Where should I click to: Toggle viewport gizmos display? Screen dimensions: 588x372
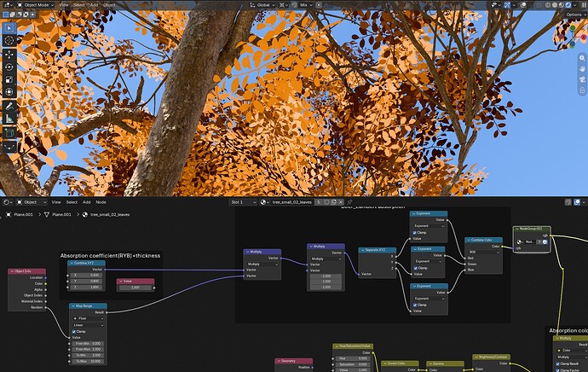pyautogui.click(x=507, y=5)
